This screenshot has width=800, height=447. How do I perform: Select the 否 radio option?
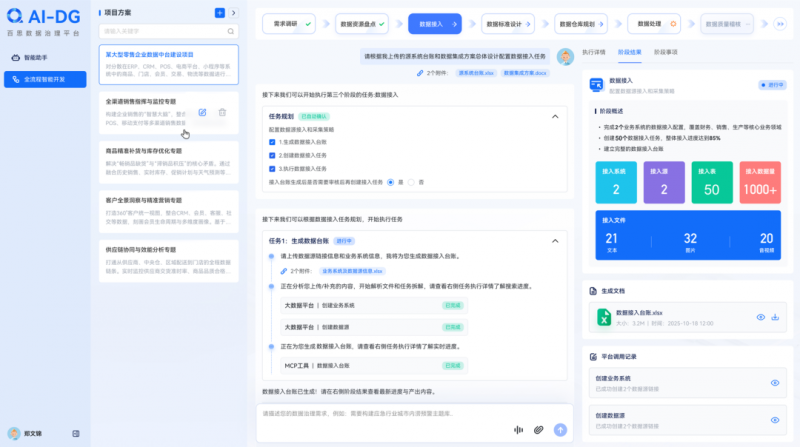[411, 182]
